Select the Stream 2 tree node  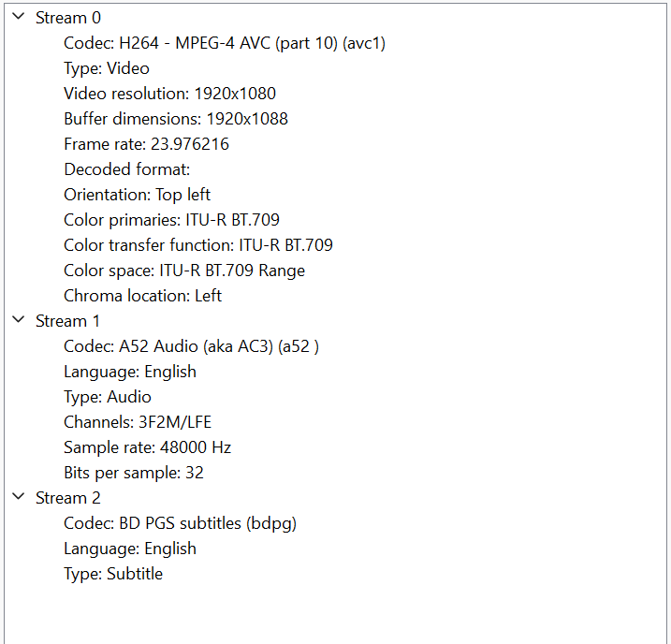tap(68, 498)
